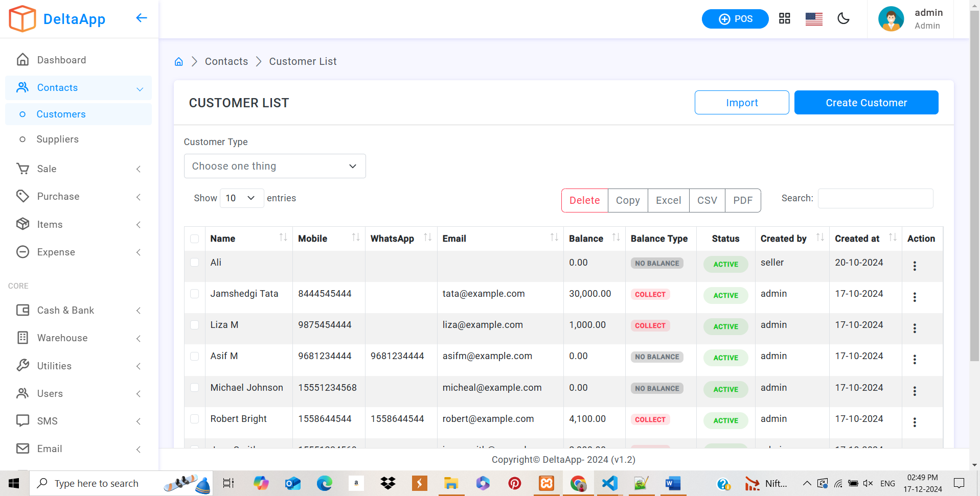The width and height of the screenshot is (980, 496).
Task: Open the Dashboard menu item
Action: (x=61, y=60)
